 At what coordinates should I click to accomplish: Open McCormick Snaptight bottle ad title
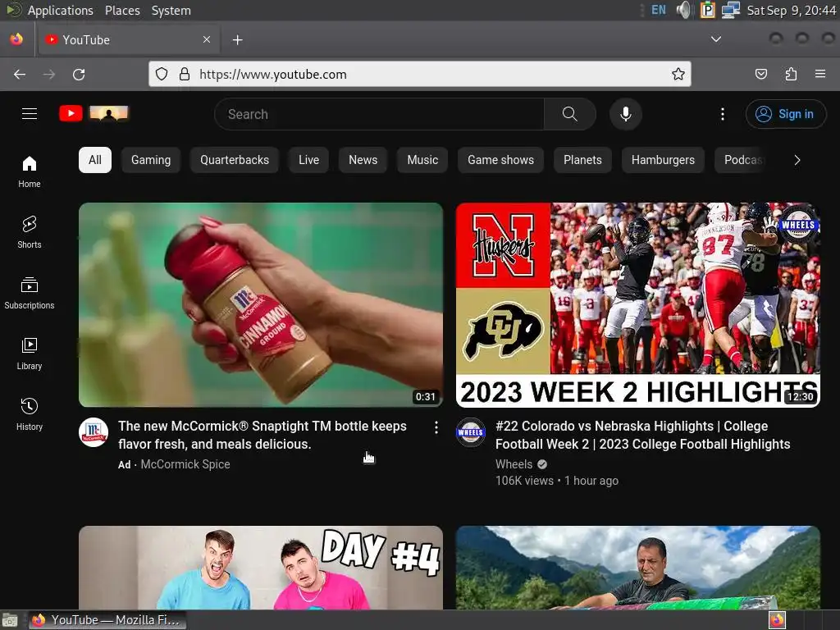click(x=262, y=435)
